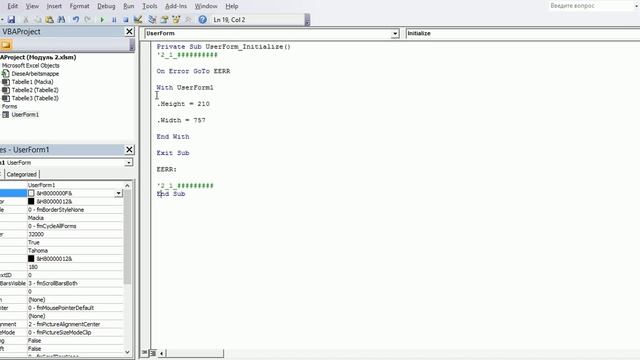Open Project Explorer toolbar icon
The image size is (640, 360).
coord(152,20)
